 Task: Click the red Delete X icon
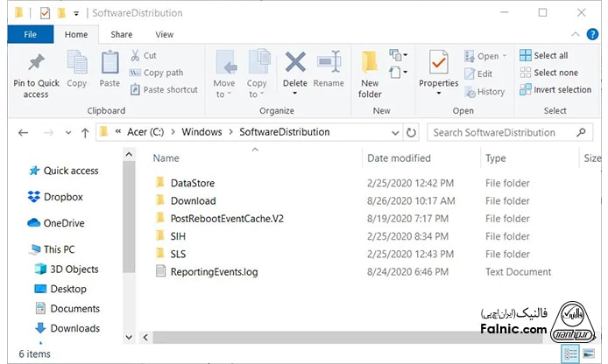(x=295, y=63)
